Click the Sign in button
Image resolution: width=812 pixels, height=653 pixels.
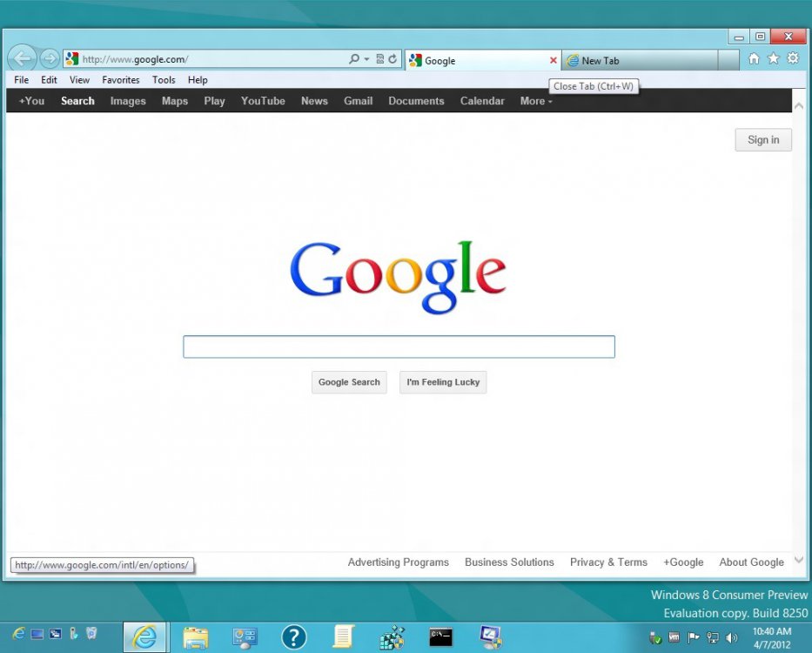(x=762, y=139)
